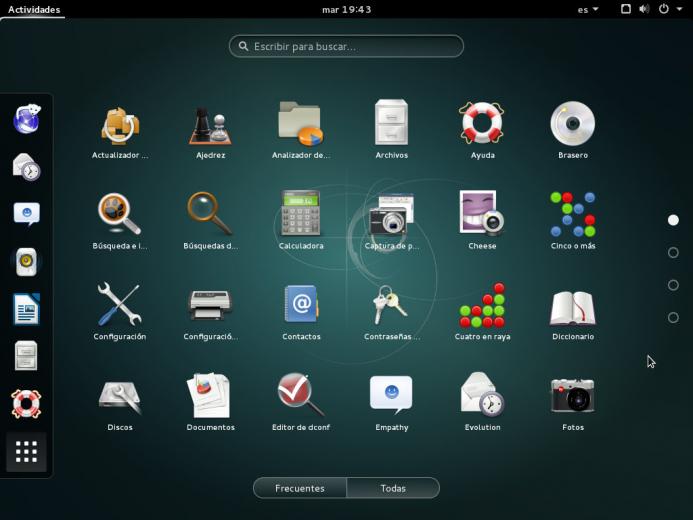
Task: Switch to the Frecuentes tab
Action: click(300, 488)
